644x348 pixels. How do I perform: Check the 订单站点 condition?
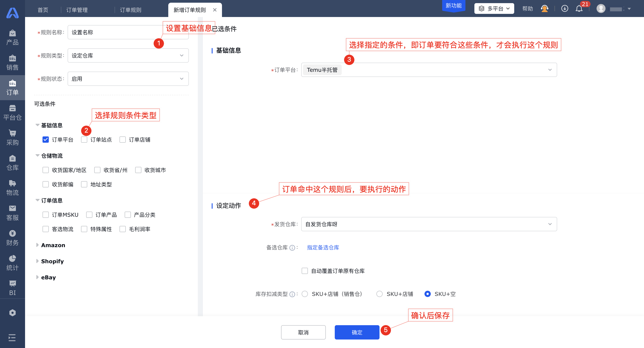coord(84,140)
